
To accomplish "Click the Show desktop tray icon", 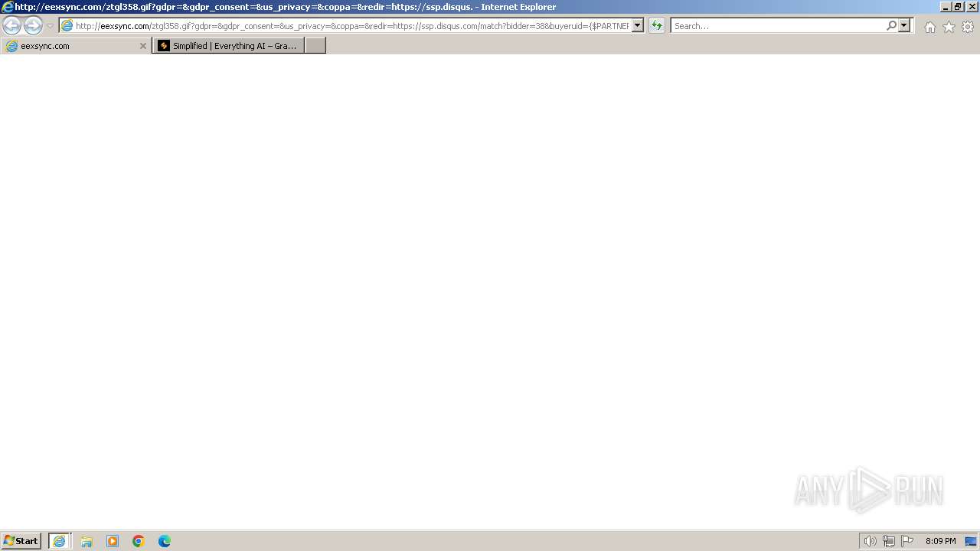I will (x=971, y=541).
